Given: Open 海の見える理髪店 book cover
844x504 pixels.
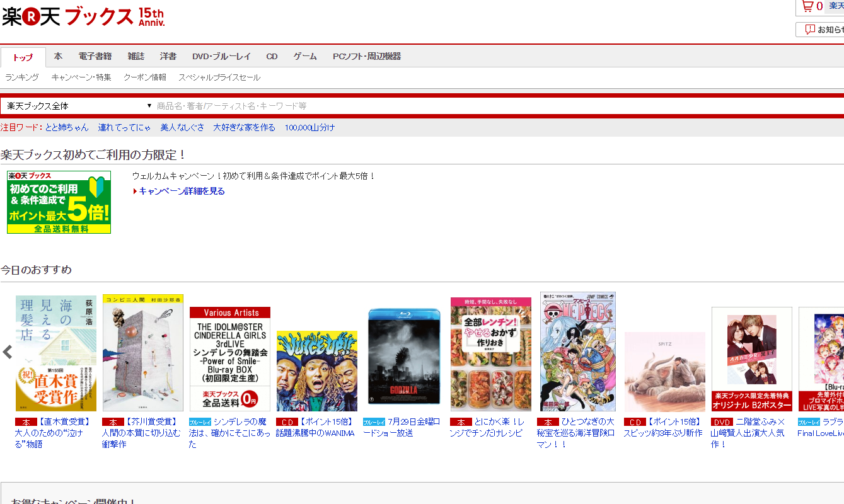Looking at the screenshot, I should pos(56,353).
